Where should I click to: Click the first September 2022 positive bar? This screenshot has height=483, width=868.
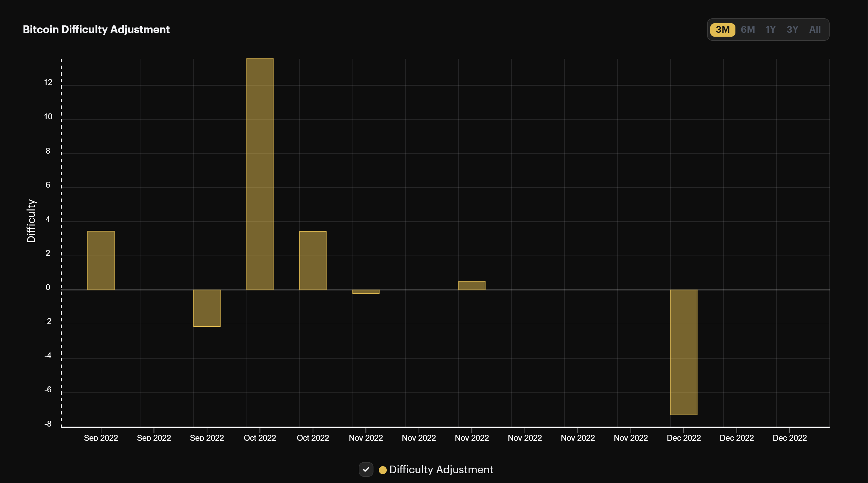[101, 261]
